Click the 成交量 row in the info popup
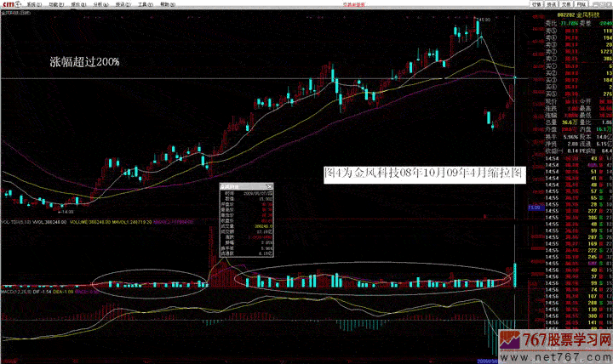Viewport: 613px width, 364px height. 247,226
